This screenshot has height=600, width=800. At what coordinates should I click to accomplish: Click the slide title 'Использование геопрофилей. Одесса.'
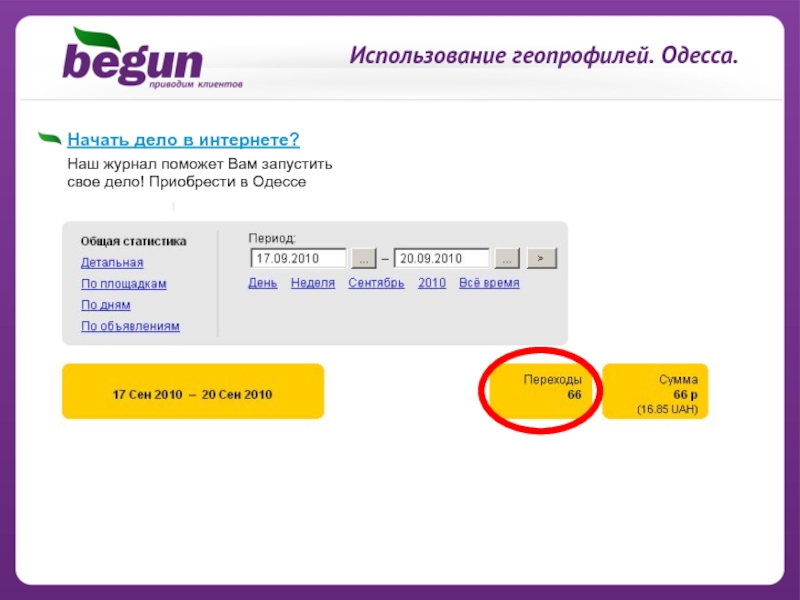pos(544,56)
